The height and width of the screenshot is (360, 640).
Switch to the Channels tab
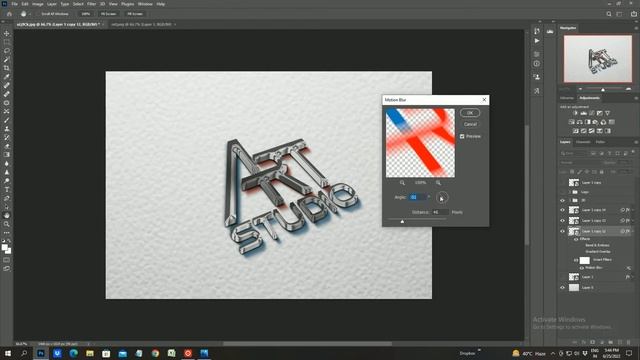pos(583,142)
